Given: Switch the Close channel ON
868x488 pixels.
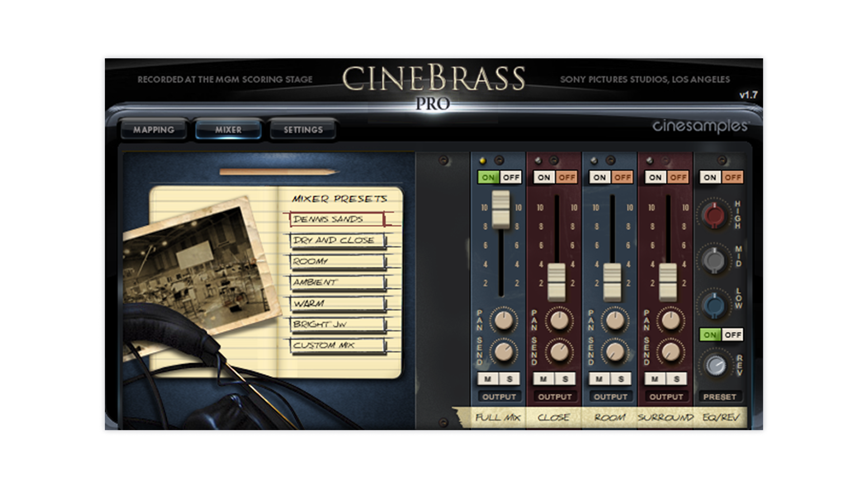Looking at the screenshot, I should point(544,178).
